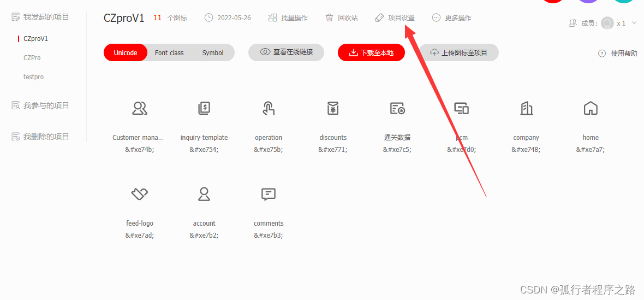Select the discounts icon
Image resolution: width=644 pixels, height=300 pixels.
pos(333,108)
